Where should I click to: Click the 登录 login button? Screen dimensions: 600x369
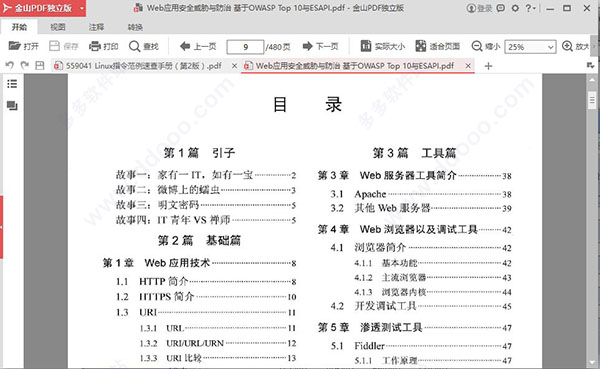(480, 8)
